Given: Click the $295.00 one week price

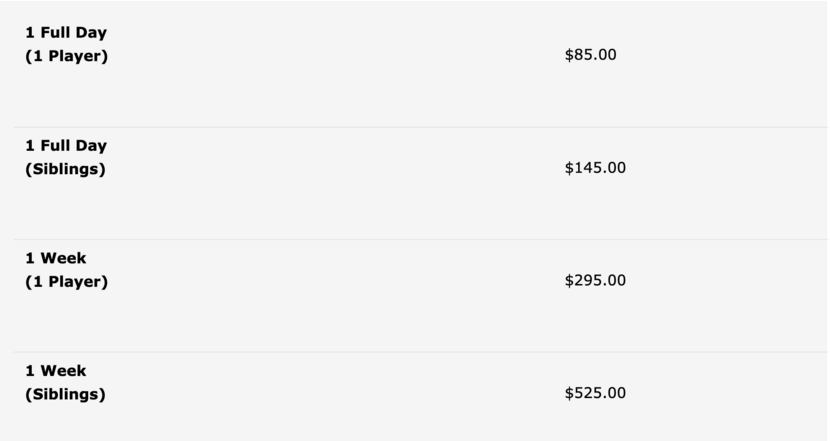Looking at the screenshot, I should pos(595,280).
